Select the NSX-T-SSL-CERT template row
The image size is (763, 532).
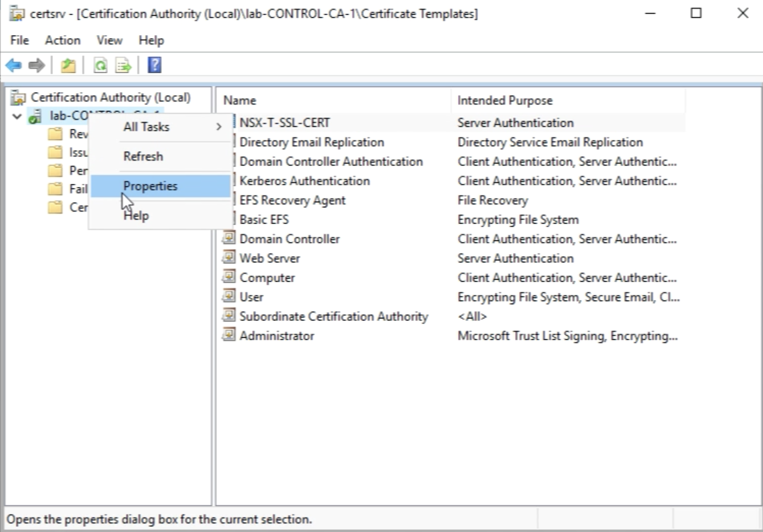pyautogui.click(x=285, y=123)
